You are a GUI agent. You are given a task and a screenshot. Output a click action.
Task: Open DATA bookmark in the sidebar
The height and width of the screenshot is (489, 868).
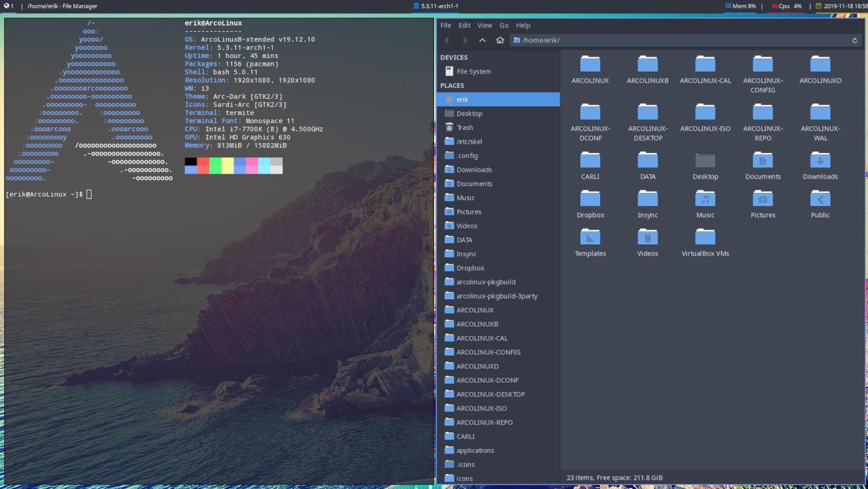(498, 240)
